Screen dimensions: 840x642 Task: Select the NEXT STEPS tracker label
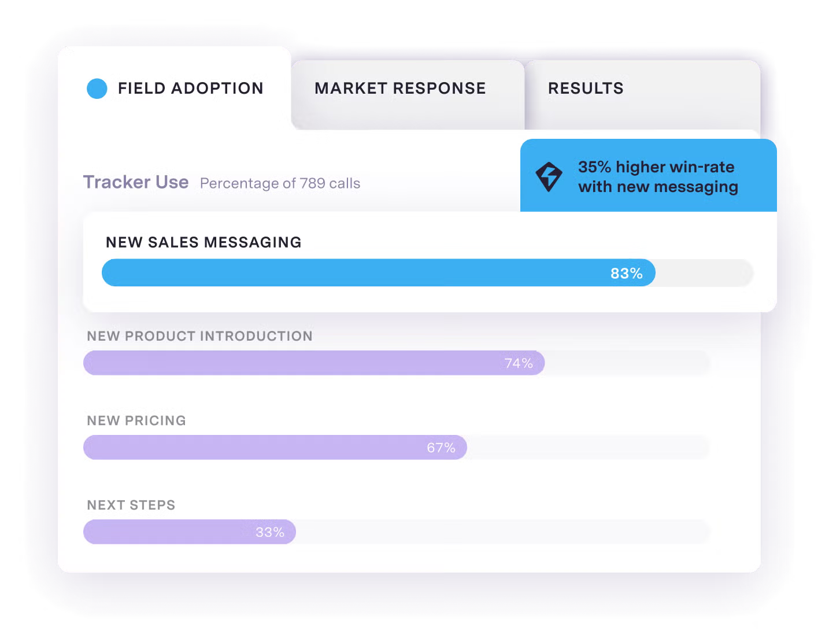tap(131, 505)
